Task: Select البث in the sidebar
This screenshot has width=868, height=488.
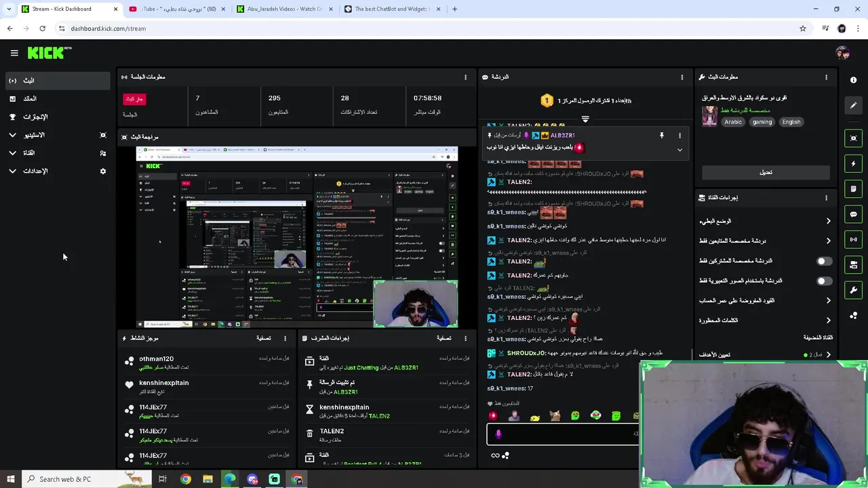Action: click(x=57, y=81)
